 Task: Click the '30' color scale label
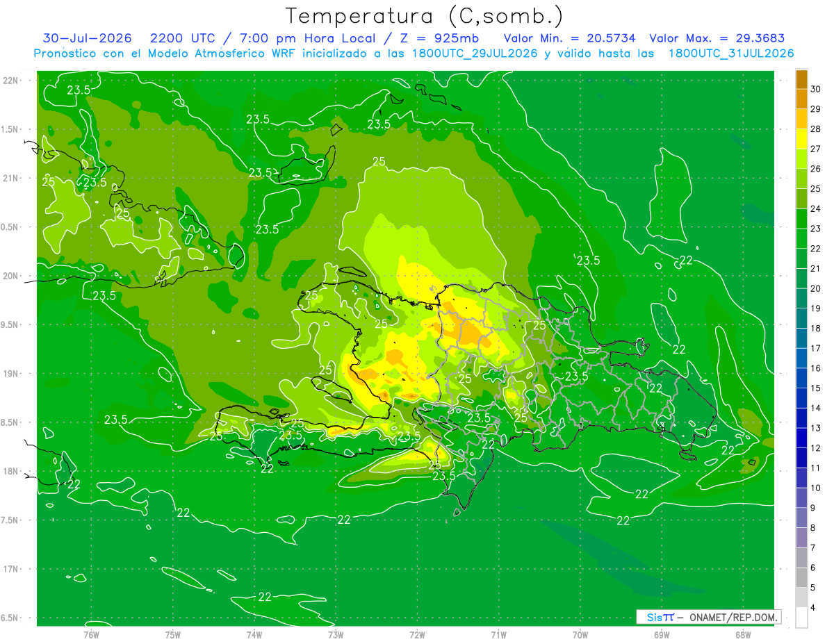point(817,89)
